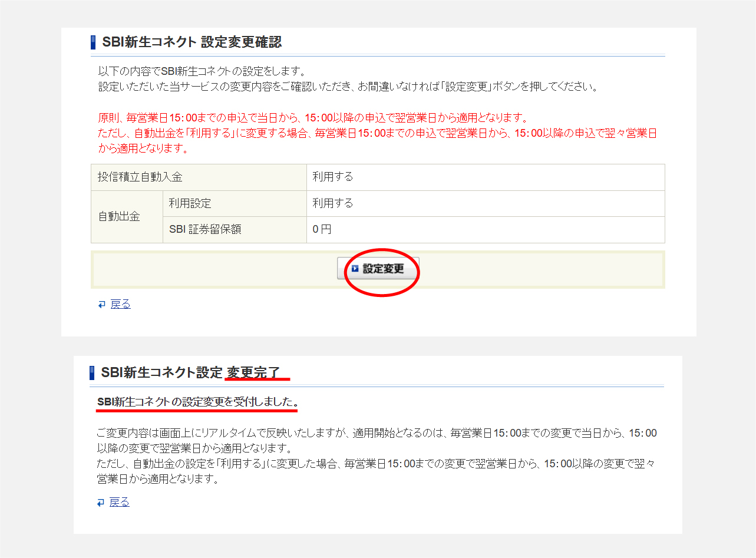Click 利用する value in 投信積立自動入金 row
The image size is (756, 558).
tap(333, 177)
